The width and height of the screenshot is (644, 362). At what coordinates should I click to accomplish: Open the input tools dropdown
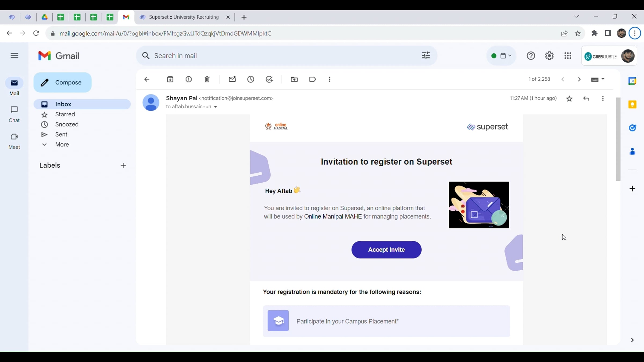coord(598,79)
